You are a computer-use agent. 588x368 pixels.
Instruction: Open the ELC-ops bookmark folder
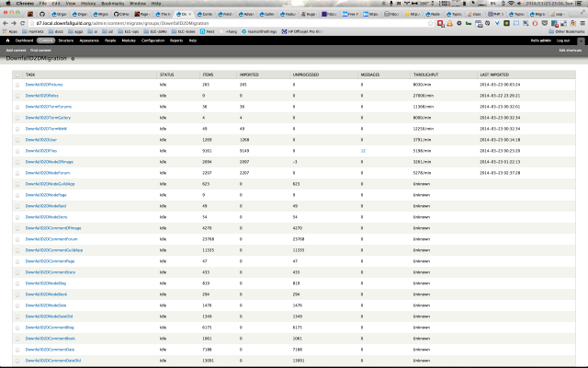pos(128,31)
